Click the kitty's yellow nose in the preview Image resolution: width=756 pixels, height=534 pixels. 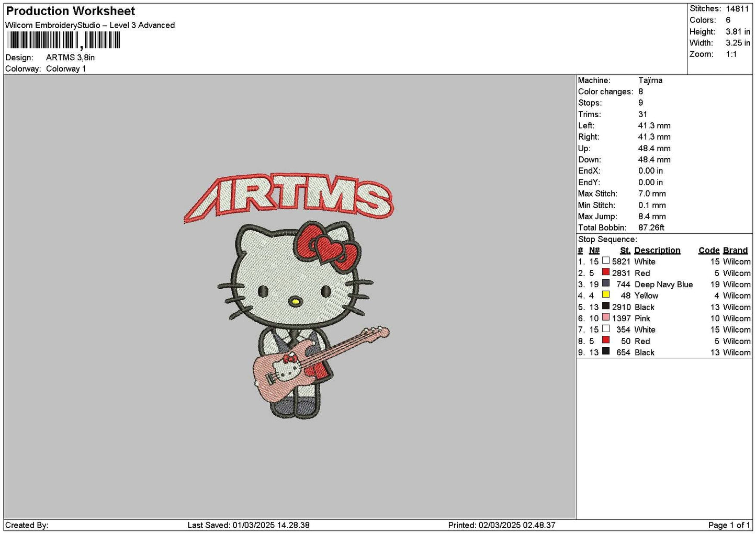click(295, 301)
